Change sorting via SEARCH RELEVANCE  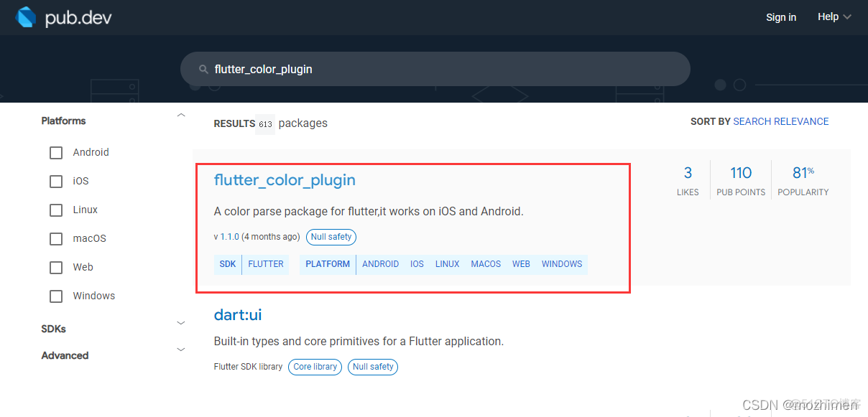tap(781, 121)
